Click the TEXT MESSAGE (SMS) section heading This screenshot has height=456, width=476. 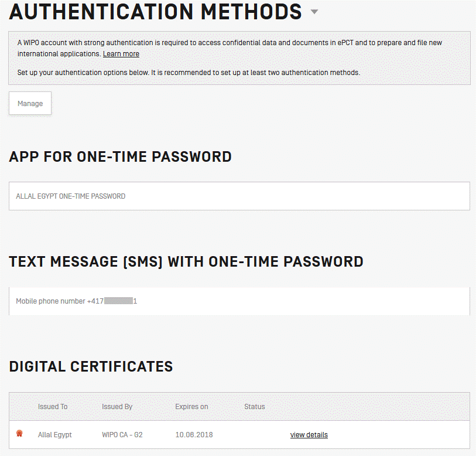(186, 261)
